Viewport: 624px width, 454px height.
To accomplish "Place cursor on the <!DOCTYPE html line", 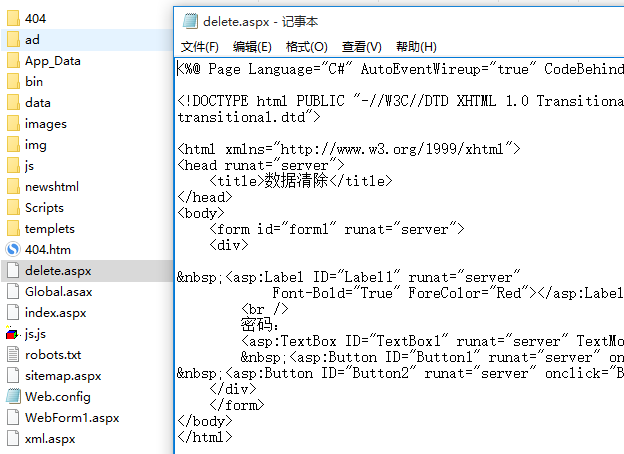I will [400, 101].
